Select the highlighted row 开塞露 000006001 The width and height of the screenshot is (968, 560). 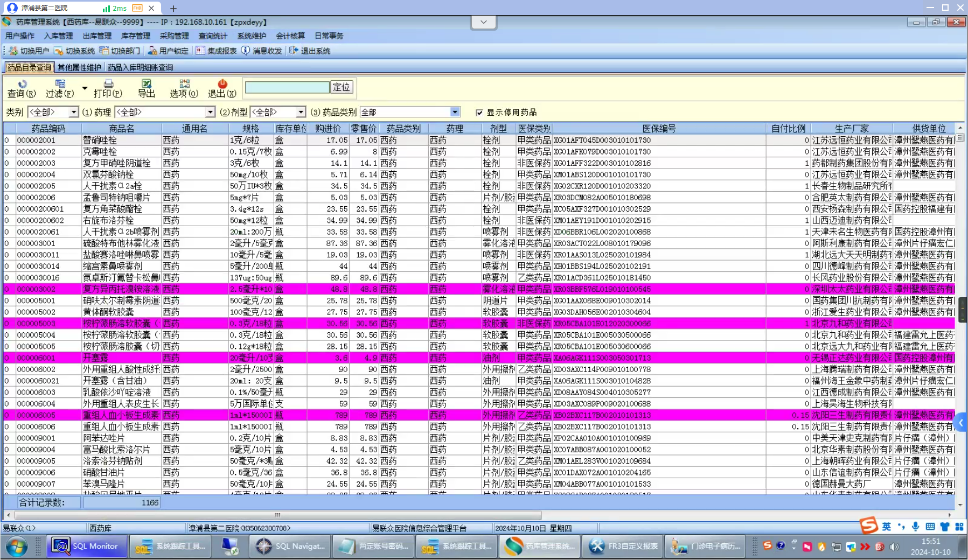click(479, 358)
